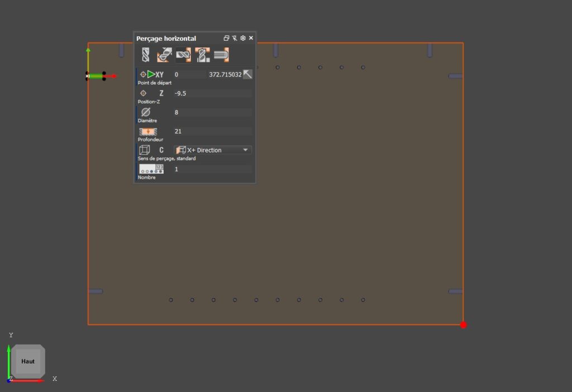Click the Haut face of view cube
Screen dimensions: 572x392
28,361
